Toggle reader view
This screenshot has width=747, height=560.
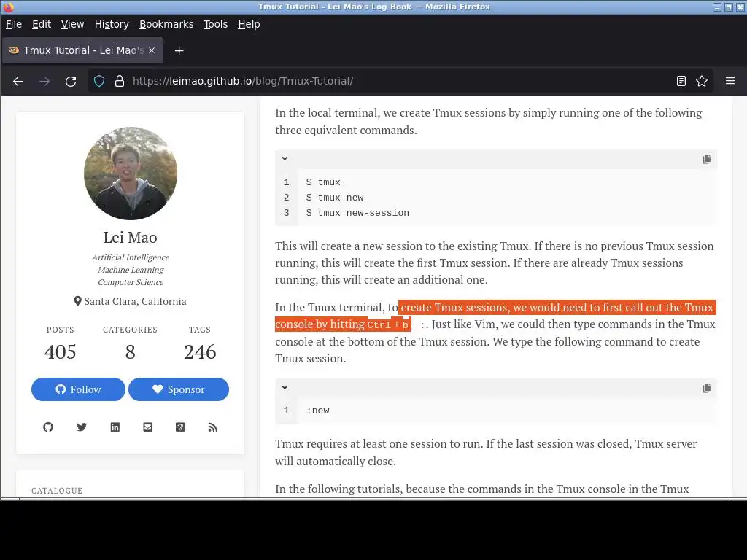681,81
